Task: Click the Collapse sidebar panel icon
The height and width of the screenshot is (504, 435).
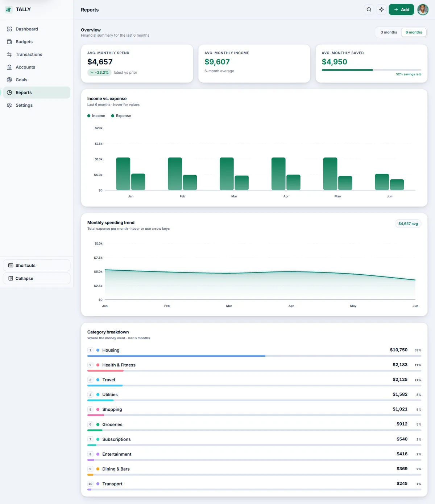Action: tap(11, 278)
